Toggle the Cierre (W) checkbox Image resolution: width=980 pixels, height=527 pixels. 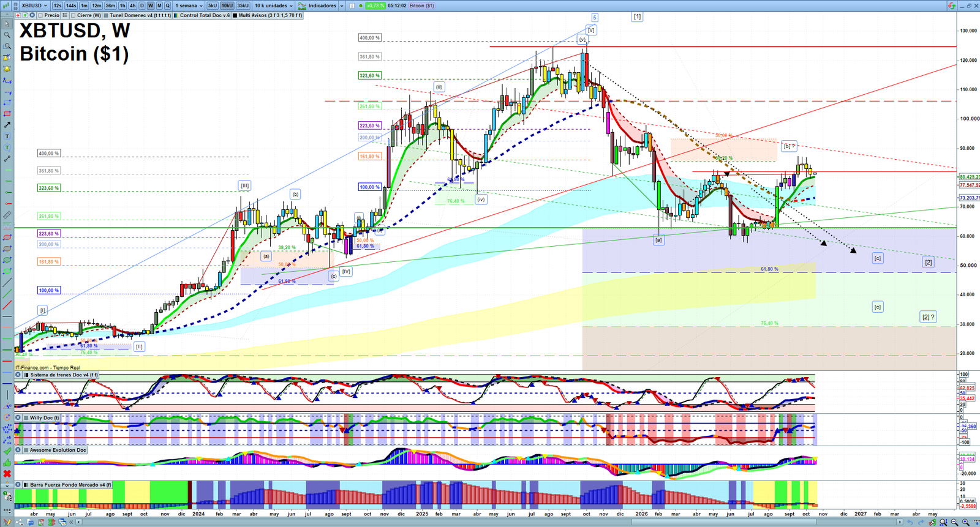point(73,15)
